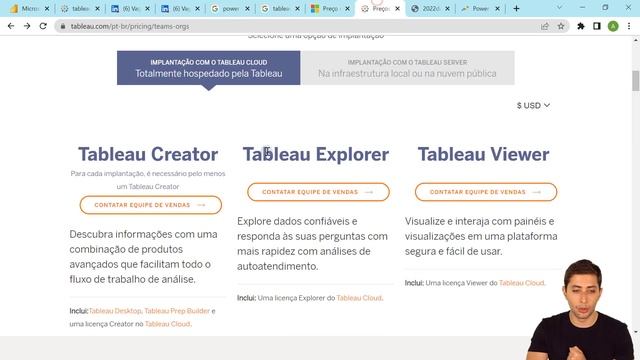The width and height of the screenshot is (640, 360).
Task: Close the first 'tablea' tab
Action: tap(97, 9)
